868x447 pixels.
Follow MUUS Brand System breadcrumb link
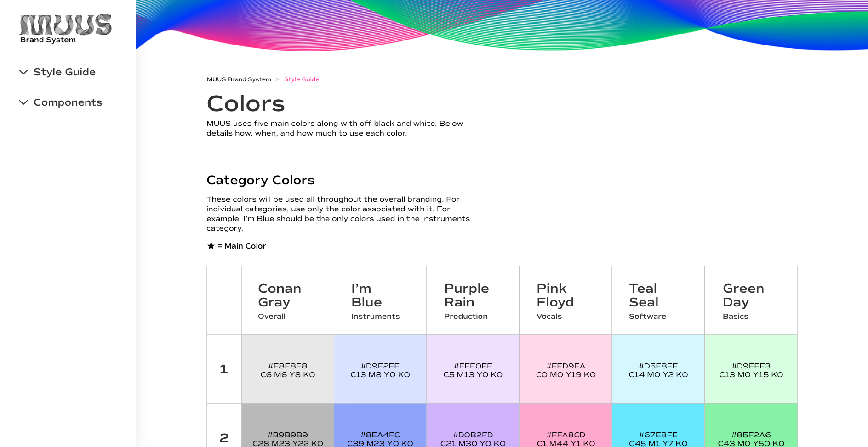239,79
